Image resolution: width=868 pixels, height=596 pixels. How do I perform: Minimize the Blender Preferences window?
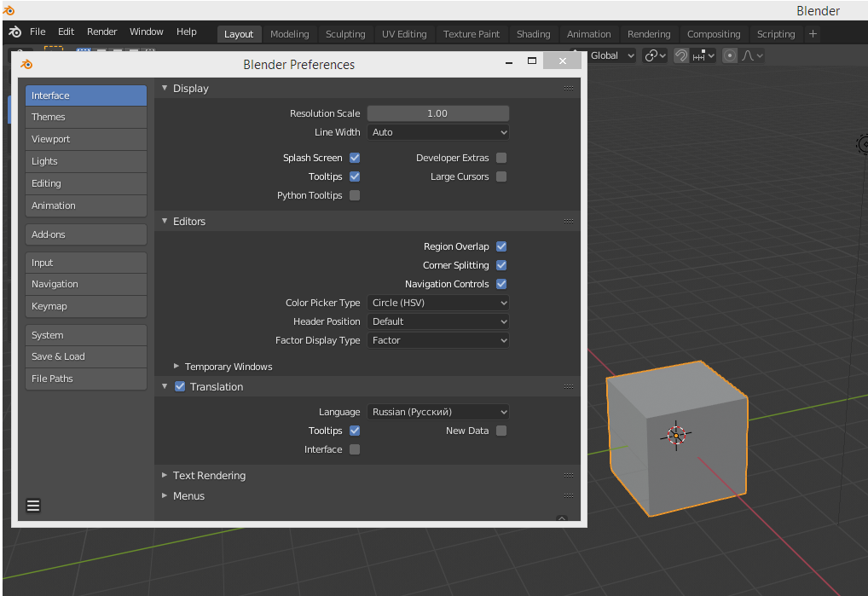[x=509, y=62]
